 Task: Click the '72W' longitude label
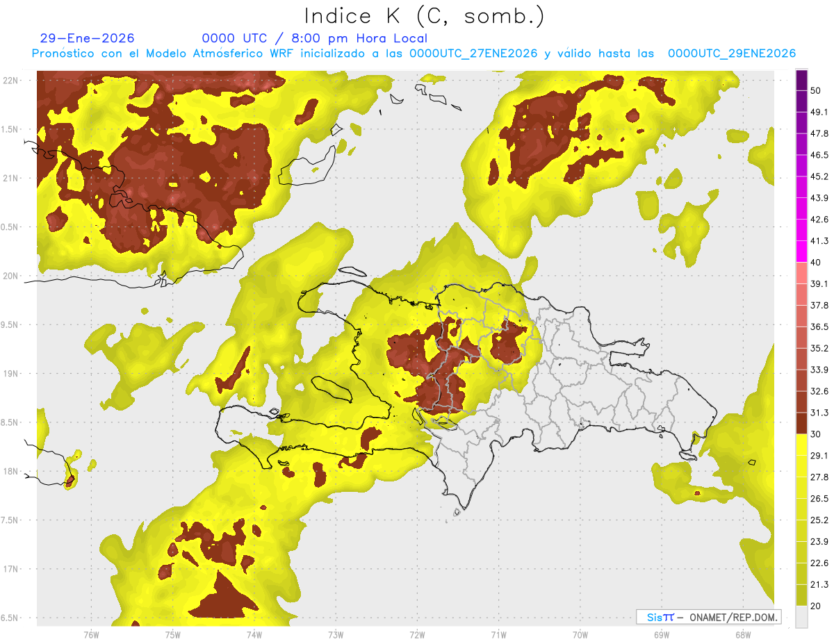[x=418, y=635]
